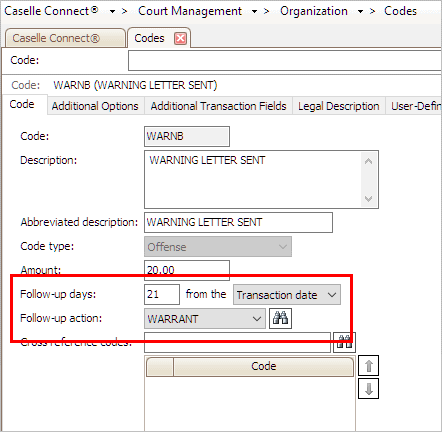Open the Transaction date dropdown
The image size is (442, 432).
point(287,295)
